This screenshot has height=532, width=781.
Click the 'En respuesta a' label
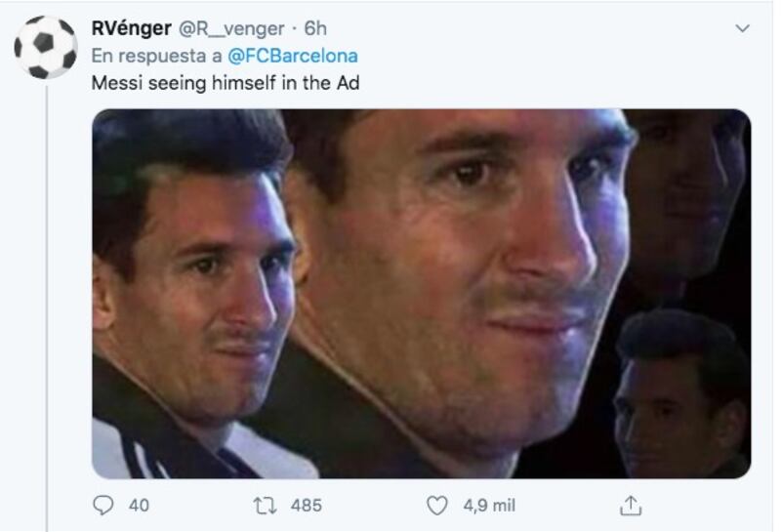coord(156,56)
